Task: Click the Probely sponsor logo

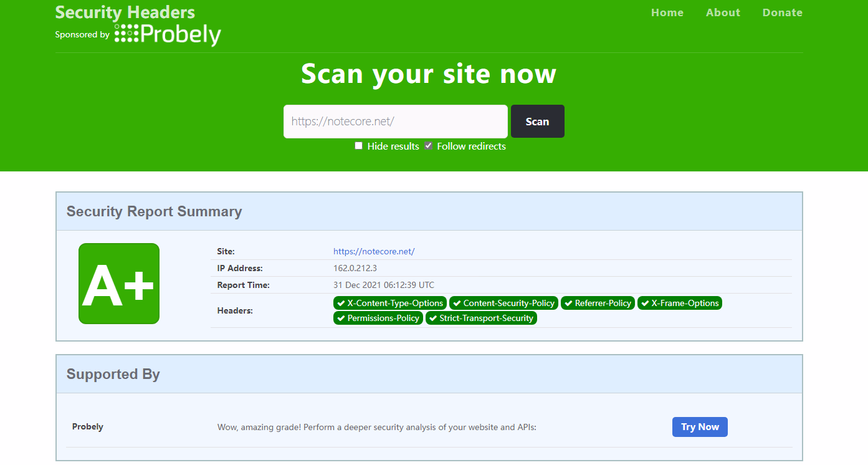Action: click(168, 34)
